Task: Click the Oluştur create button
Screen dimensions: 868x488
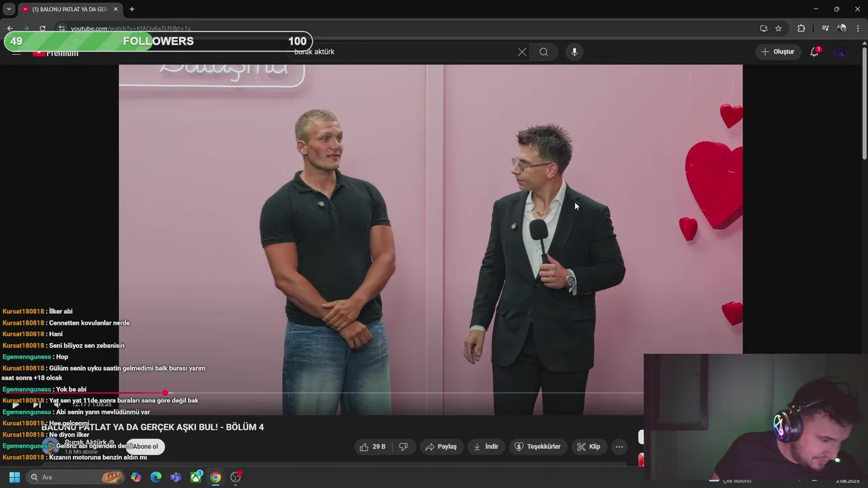Action: click(778, 52)
